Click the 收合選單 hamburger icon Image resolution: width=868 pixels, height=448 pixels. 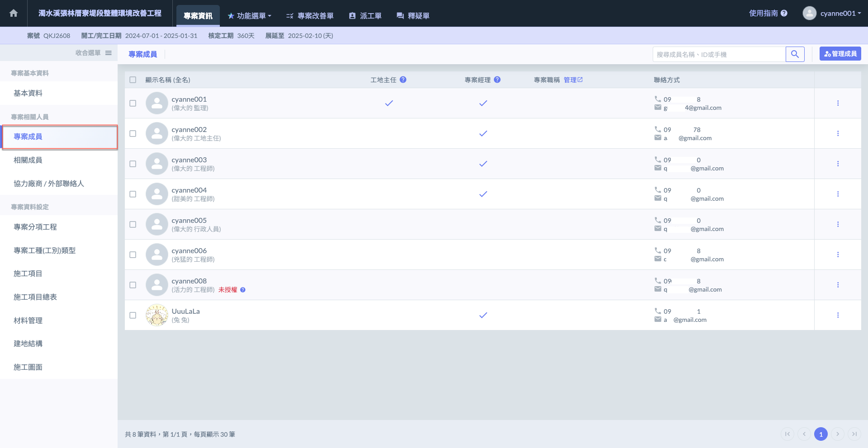pyautogui.click(x=109, y=53)
